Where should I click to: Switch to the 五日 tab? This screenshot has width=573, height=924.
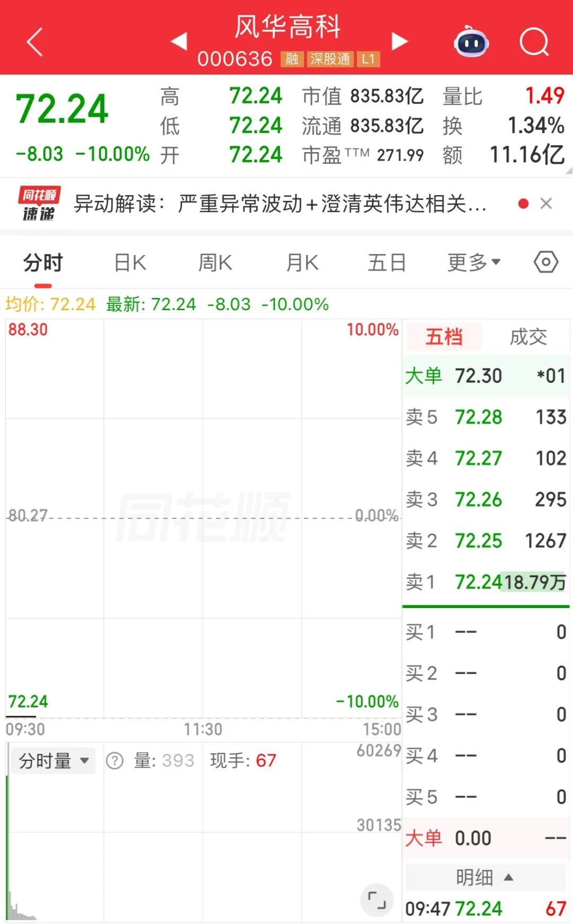(387, 262)
